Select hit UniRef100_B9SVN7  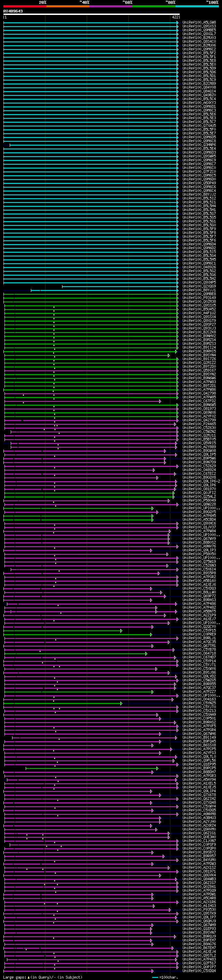(x=199, y=932)
